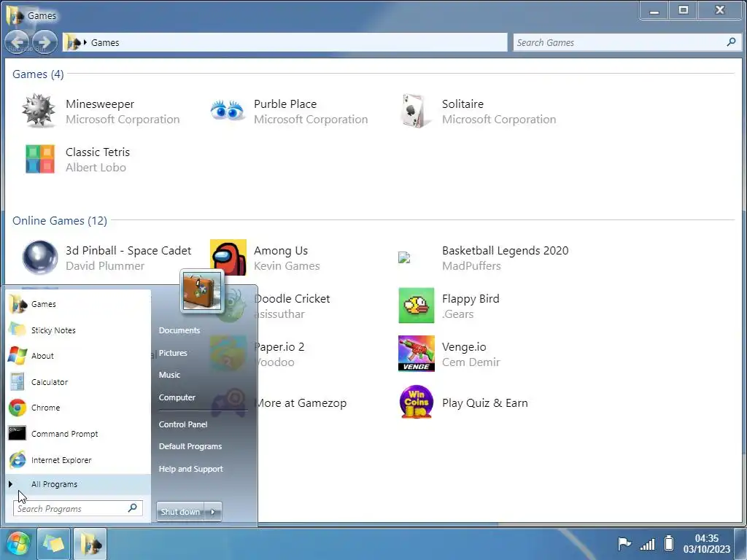Screen dimensions: 747x560
Task: Expand All Programs list
Action: click(x=78, y=484)
